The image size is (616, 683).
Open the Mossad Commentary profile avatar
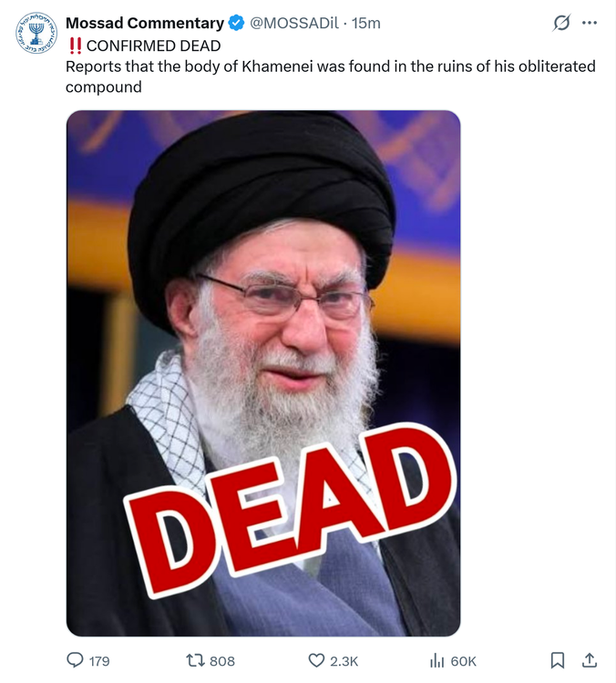click(36, 33)
